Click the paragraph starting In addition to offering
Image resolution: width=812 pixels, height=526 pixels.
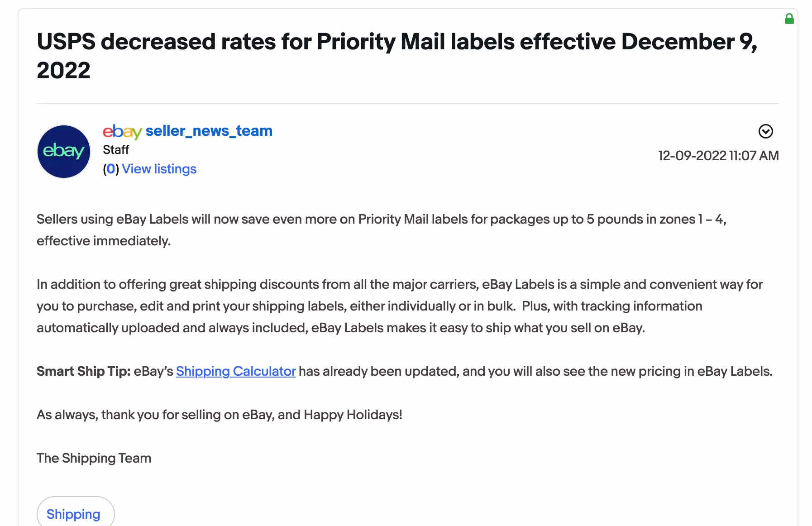[400, 306]
